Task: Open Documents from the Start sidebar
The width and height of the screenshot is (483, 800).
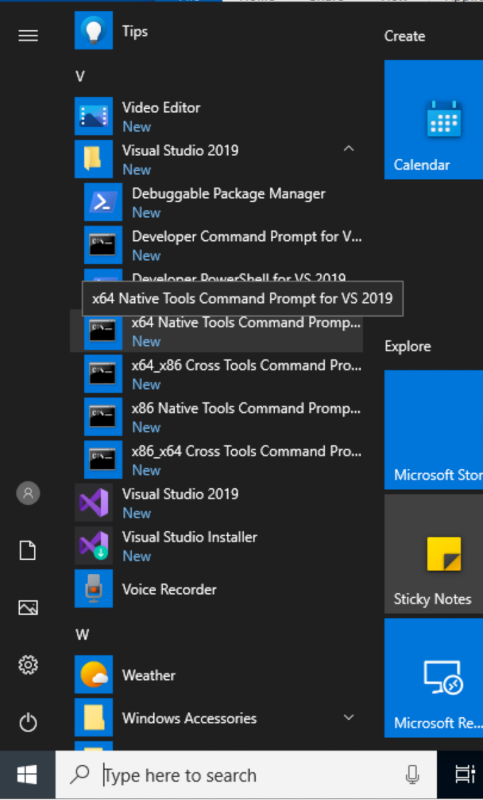Action: point(28,551)
